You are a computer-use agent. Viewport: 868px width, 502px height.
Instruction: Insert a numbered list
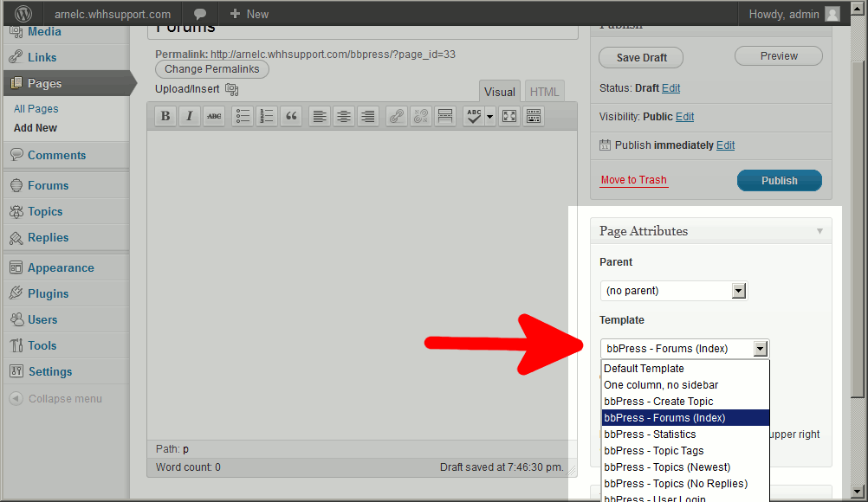[x=267, y=117]
